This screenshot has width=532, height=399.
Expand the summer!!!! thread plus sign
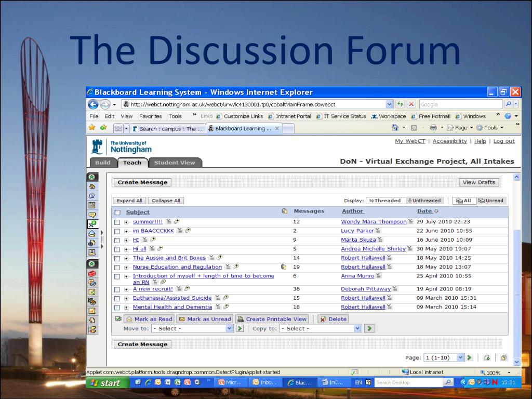(x=126, y=222)
